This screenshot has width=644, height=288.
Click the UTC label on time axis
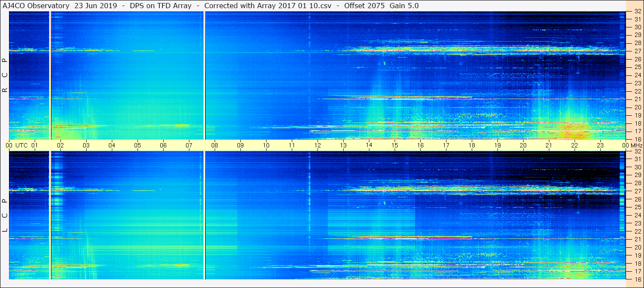click(21, 145)
